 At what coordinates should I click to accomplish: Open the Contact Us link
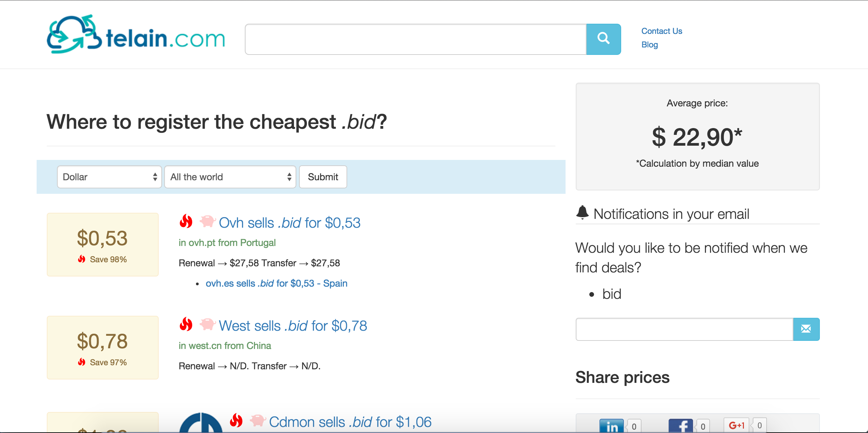[x=662, y=31]
